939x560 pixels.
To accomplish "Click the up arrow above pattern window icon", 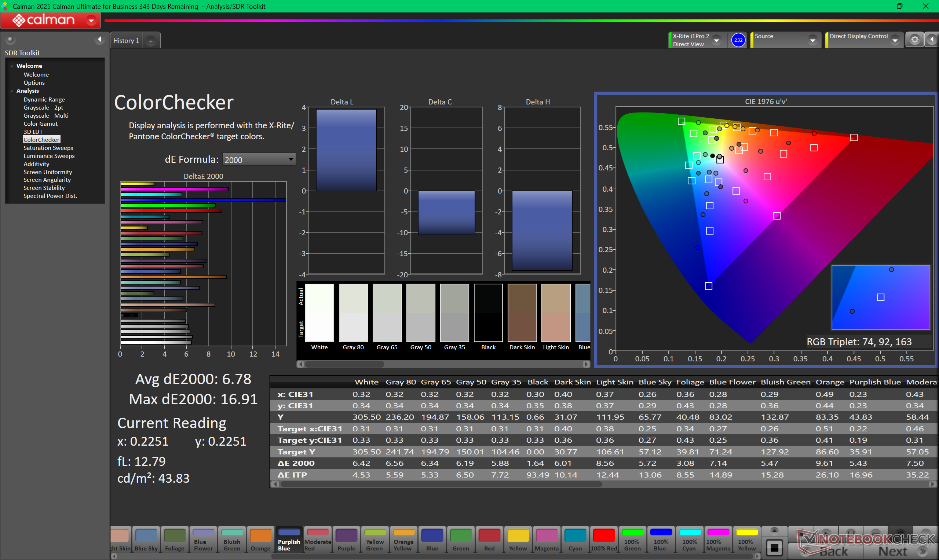I will tap(774, 531).
